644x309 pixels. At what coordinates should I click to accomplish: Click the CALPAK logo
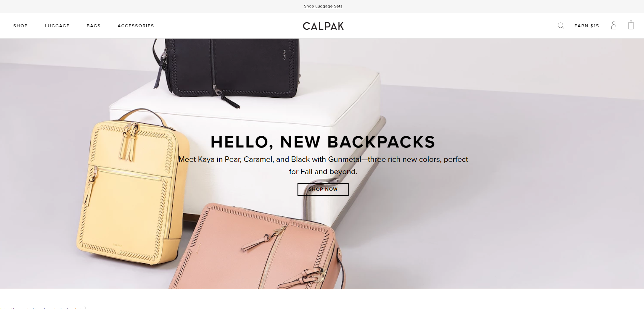(x=323, y=26)
